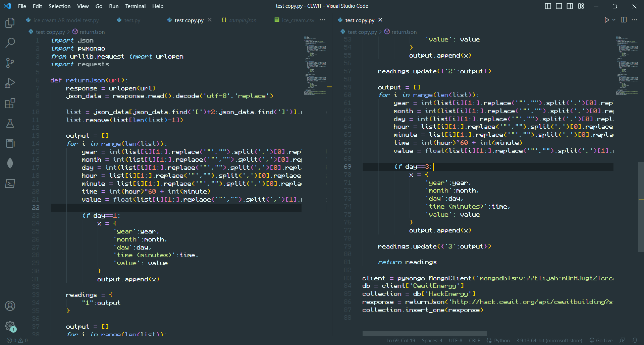Open the run options dropdown arrow
The width and height of the screenshot is (644, 345).
coord(614,20)
